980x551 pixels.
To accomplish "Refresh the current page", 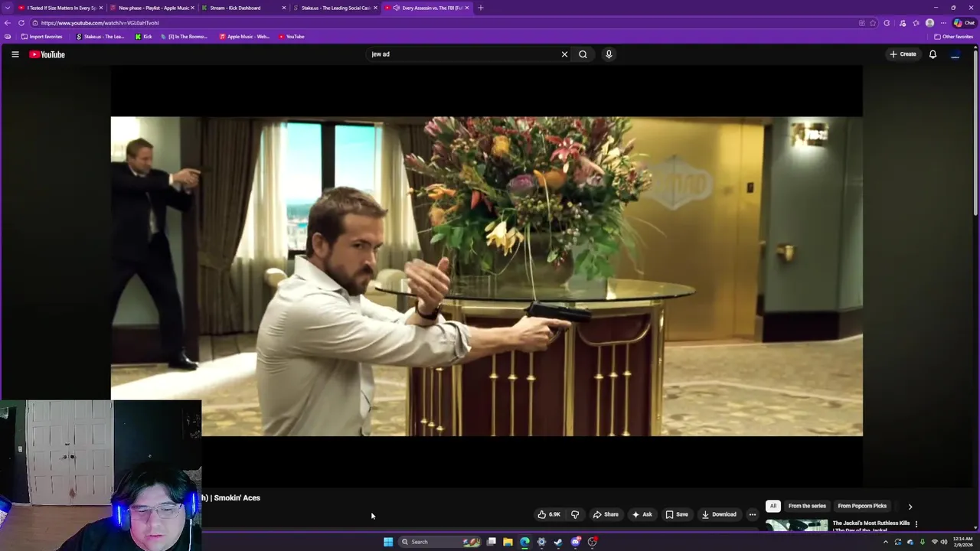I will pyautogui.click(x=21, y=23).
